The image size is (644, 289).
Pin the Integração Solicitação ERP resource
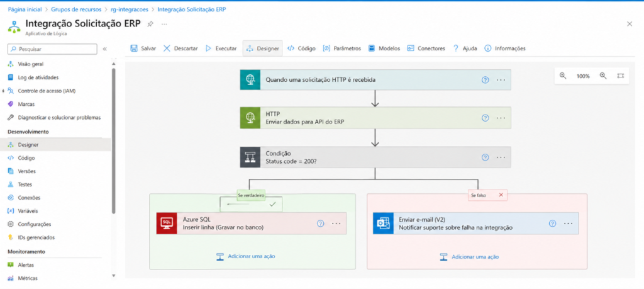coord(150,24)
